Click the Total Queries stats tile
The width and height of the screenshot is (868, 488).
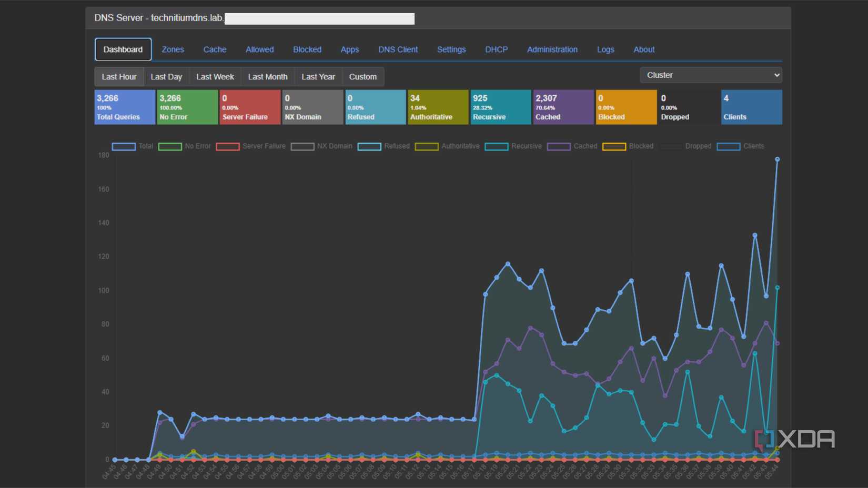[x=125, y=107]
